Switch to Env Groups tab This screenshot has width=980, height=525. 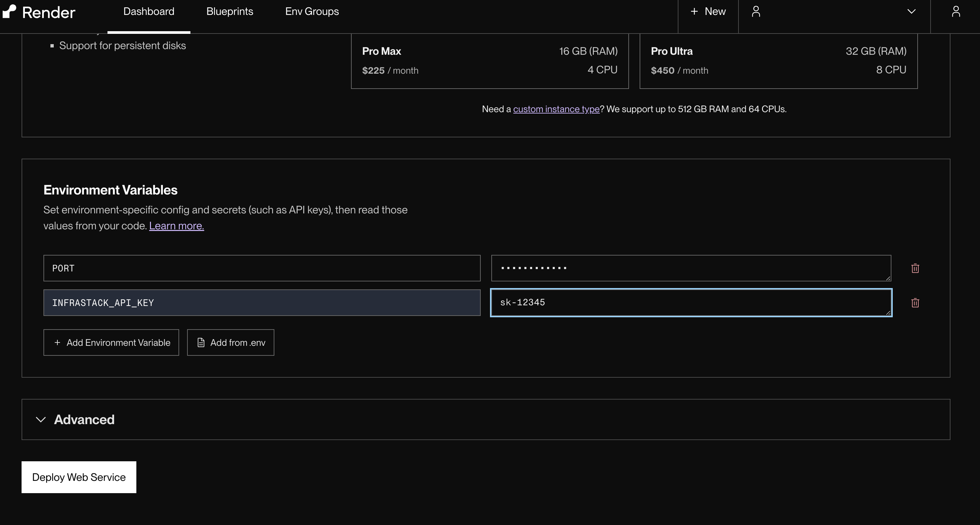(x=312, y=11)
